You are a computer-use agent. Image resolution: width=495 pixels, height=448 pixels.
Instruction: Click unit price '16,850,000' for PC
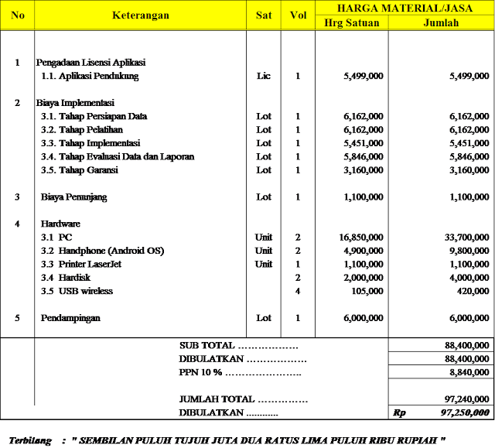(x=361, y=238)
